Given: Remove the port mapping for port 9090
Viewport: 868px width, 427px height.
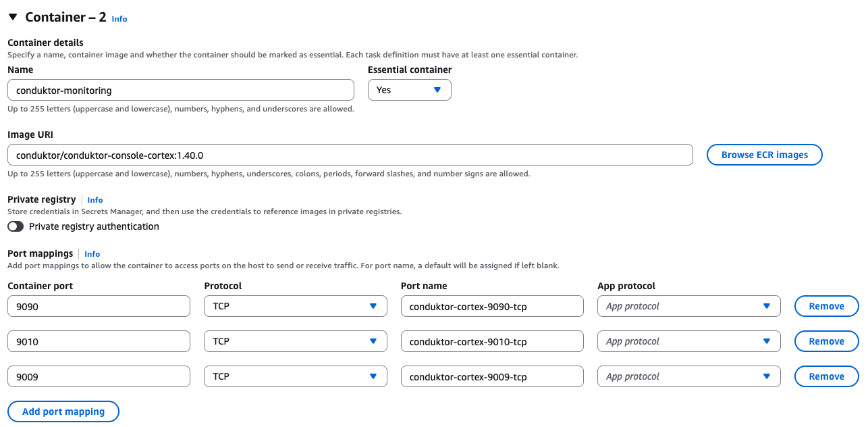Looking at the screenshot, I should (x=826, y=305).
